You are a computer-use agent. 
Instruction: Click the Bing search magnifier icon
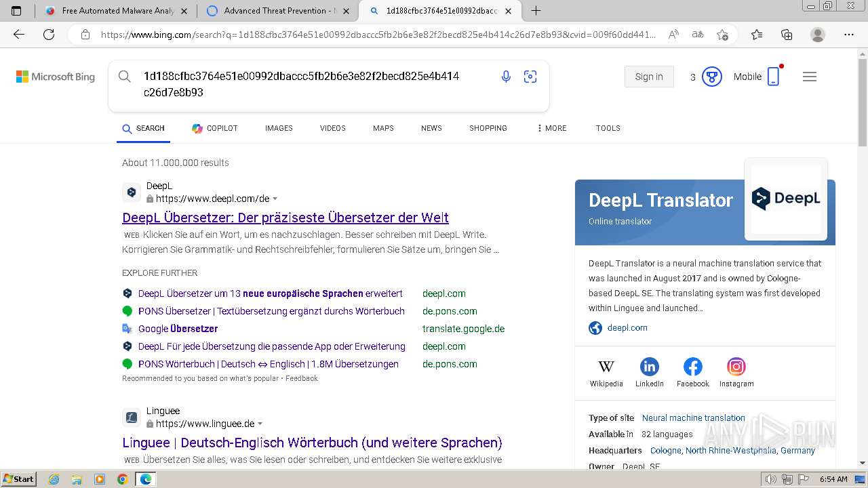(x=125, y=77)
